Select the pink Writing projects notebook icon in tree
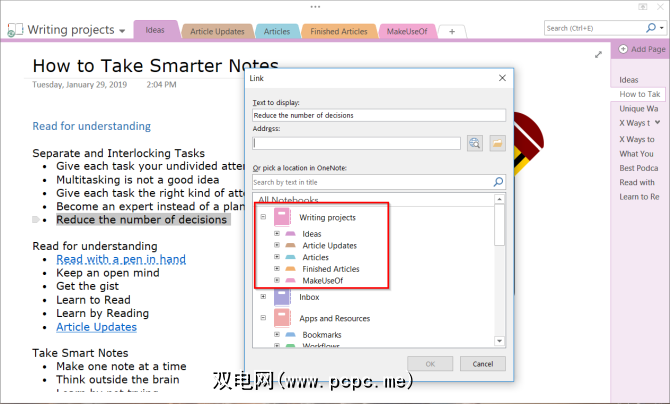This screenshot has height=404, width=670. click(282, 217)
